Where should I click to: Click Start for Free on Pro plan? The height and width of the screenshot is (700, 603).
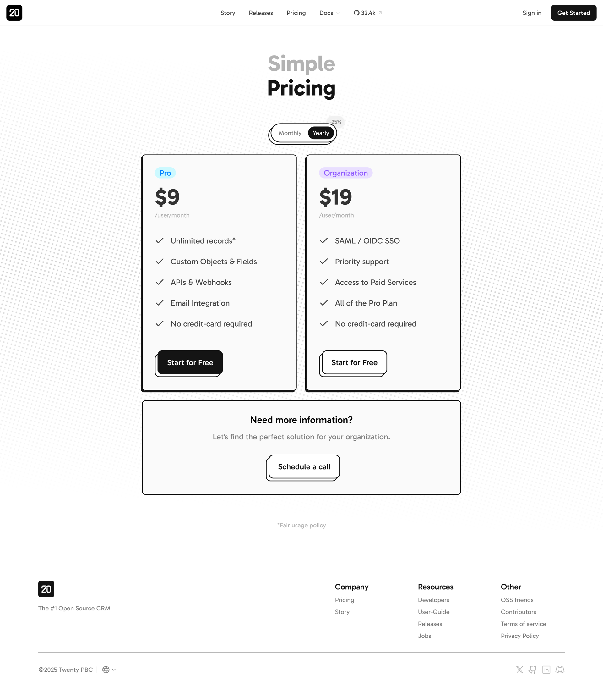(190, 362)
